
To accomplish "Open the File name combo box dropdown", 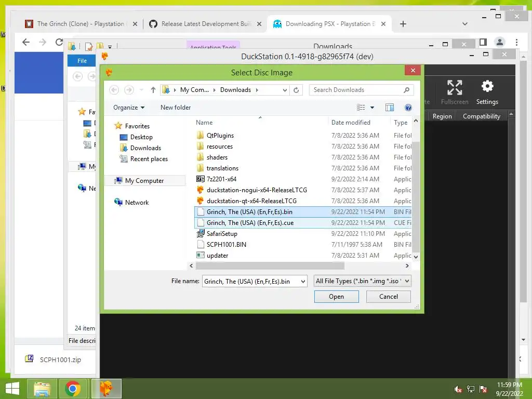I will (303, 281).
